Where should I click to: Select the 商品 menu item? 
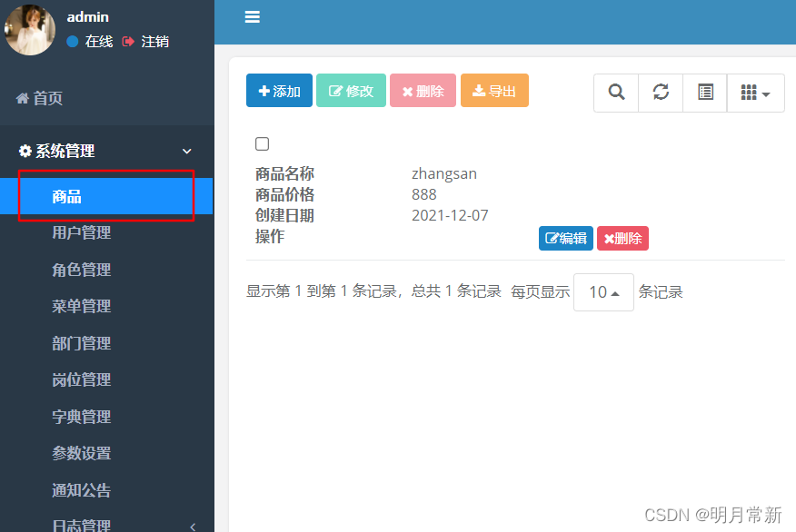coord(106,196)
